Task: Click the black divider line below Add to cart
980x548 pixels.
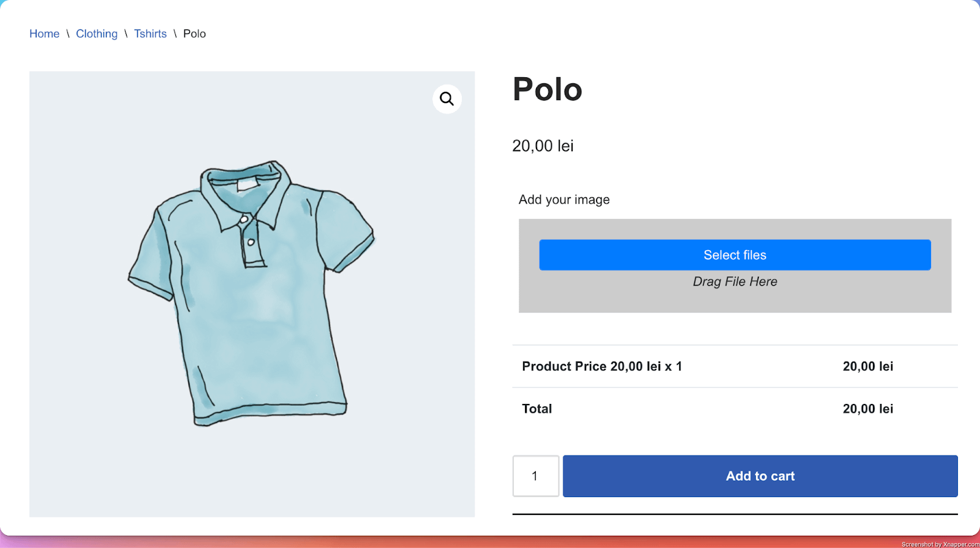Action: (x=735, y=514)
